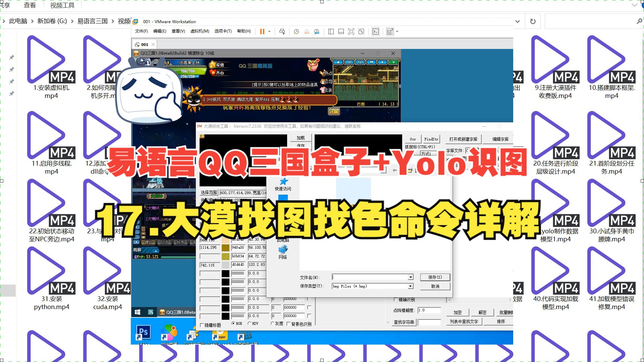Select the HSV radio button
The image size is (644, 362).
[249, 323]
